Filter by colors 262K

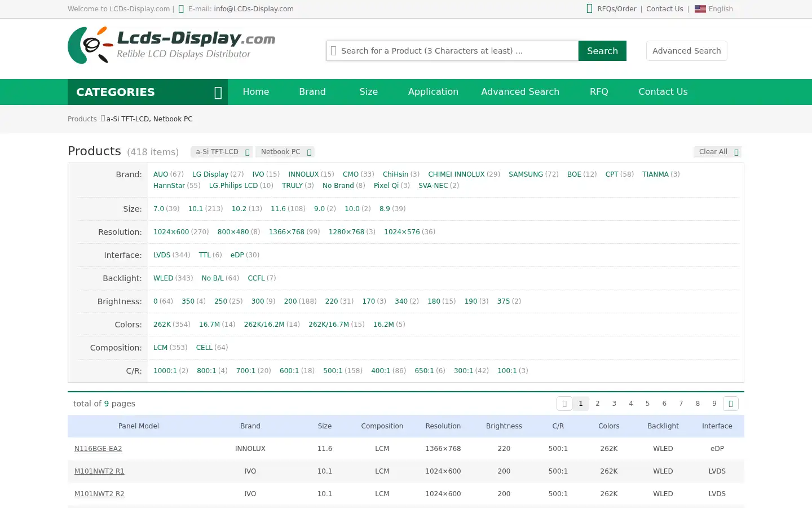tap(162, 325)
